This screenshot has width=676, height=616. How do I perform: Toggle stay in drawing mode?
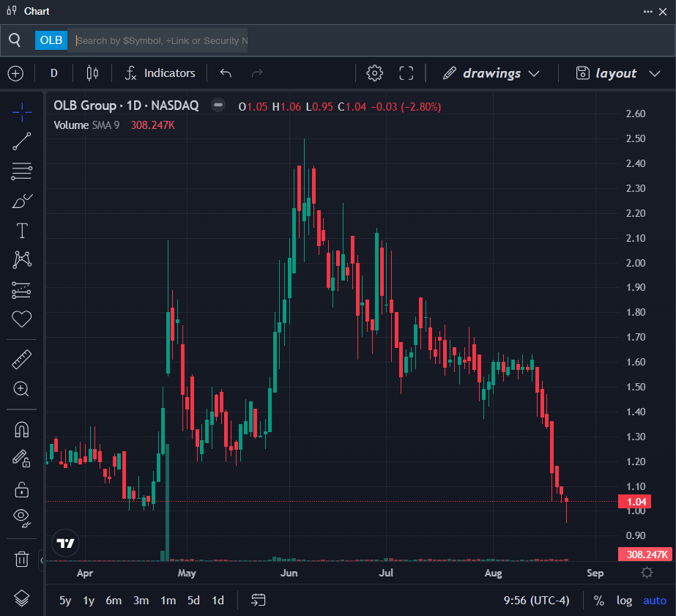[21, 459]
